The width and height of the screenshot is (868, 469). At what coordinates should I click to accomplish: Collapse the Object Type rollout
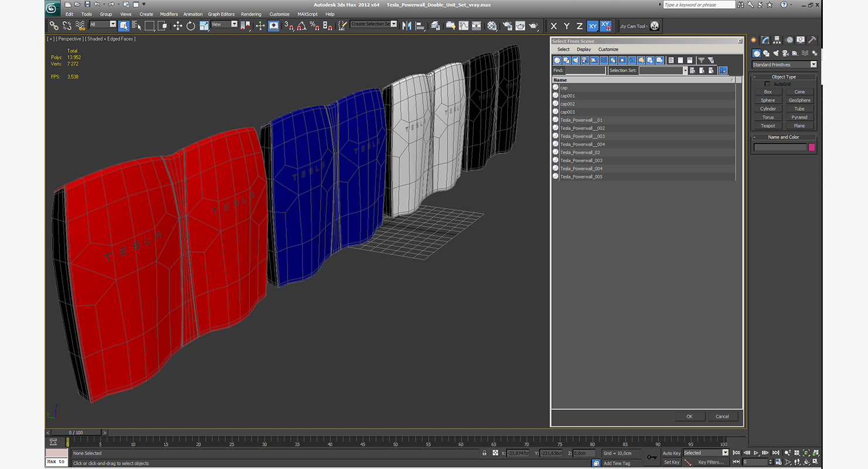pyautogui.click(x=784, y=77)
